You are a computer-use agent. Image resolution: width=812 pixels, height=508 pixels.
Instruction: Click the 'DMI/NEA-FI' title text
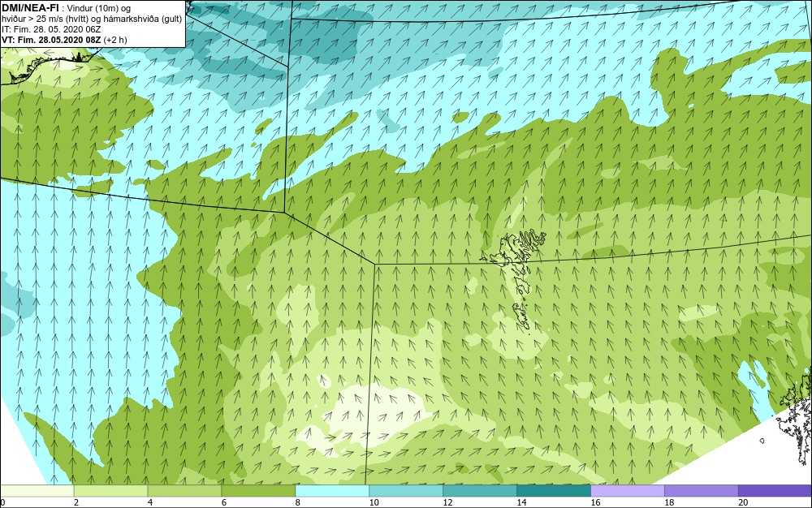click(30, 6)
